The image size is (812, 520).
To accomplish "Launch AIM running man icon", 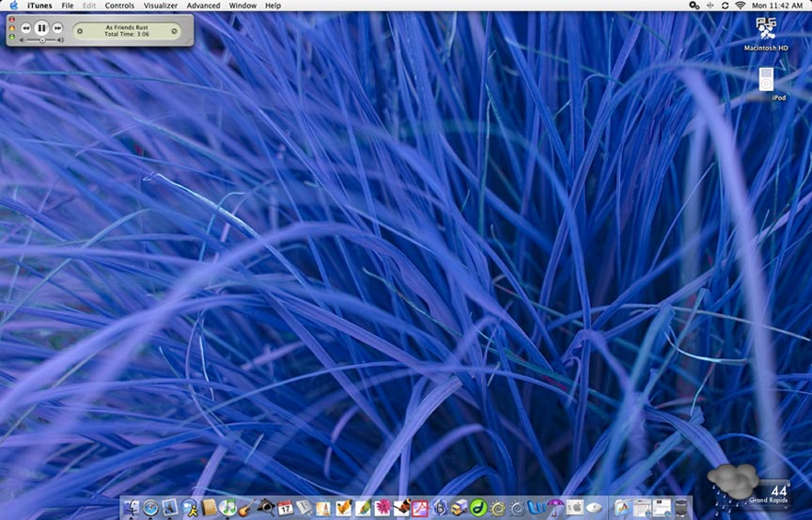I will click(190, 508).
